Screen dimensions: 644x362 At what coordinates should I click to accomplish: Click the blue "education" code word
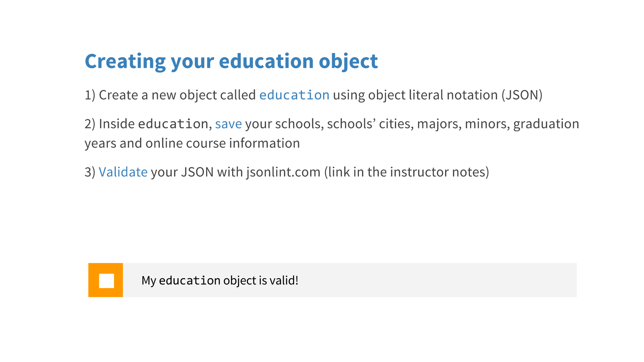294,95
